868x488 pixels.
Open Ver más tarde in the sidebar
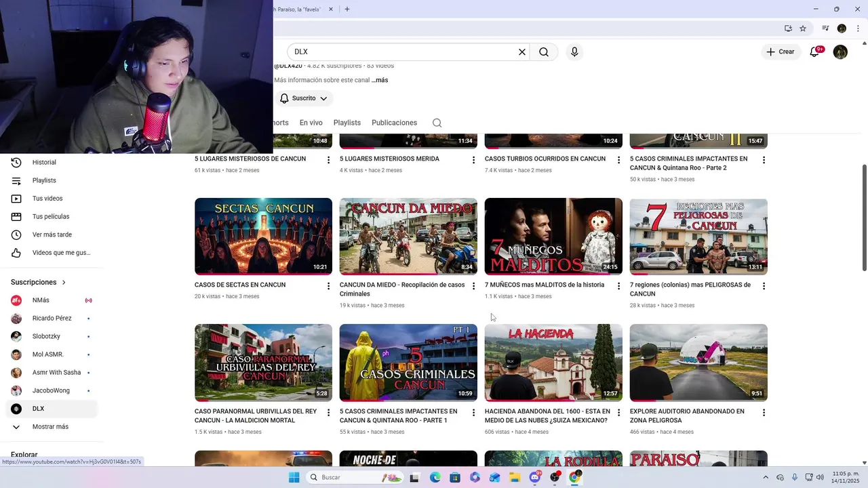[52, 235]
